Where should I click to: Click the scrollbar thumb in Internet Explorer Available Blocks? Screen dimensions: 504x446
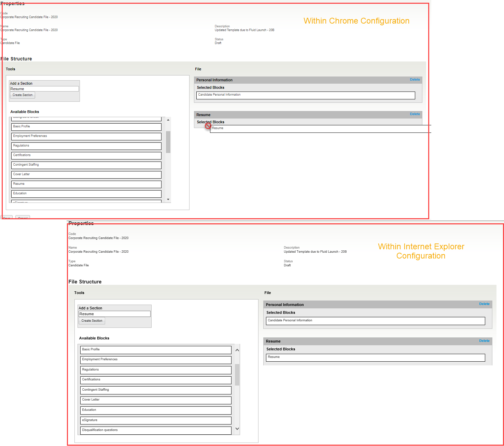click(x=237, y=375)
